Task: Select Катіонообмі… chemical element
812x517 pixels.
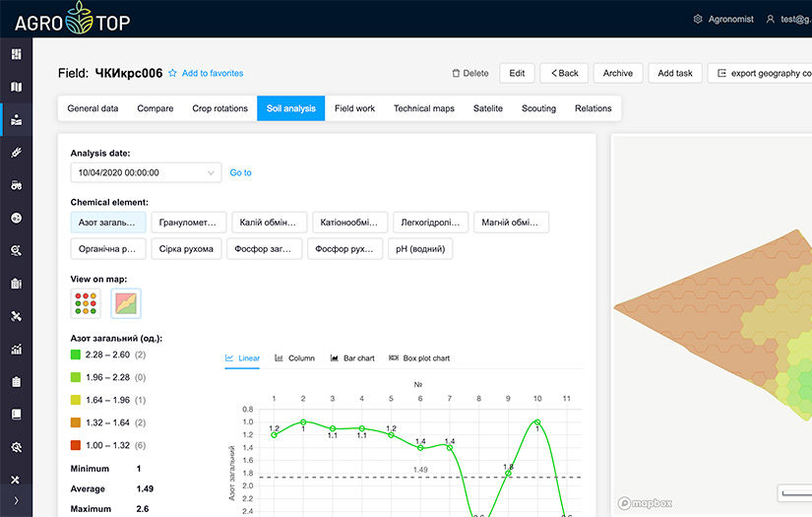Action: click(x=350, y=223)
